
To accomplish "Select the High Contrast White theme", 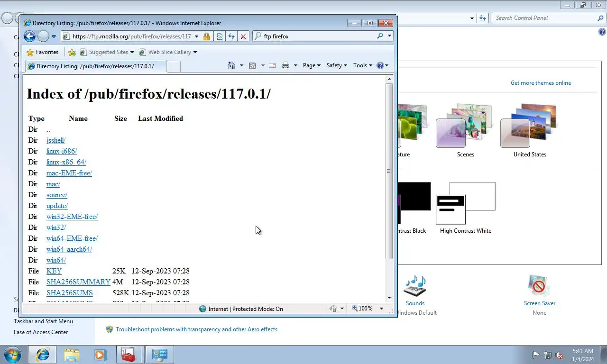I will 466,208.
